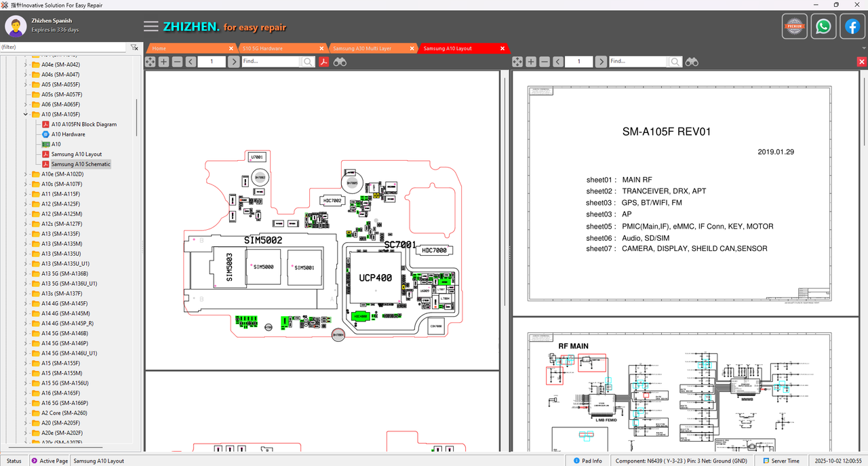Expand the A20 (SM-A205F) folder
The image size is (868, 466).
click(x=26, y=423)
